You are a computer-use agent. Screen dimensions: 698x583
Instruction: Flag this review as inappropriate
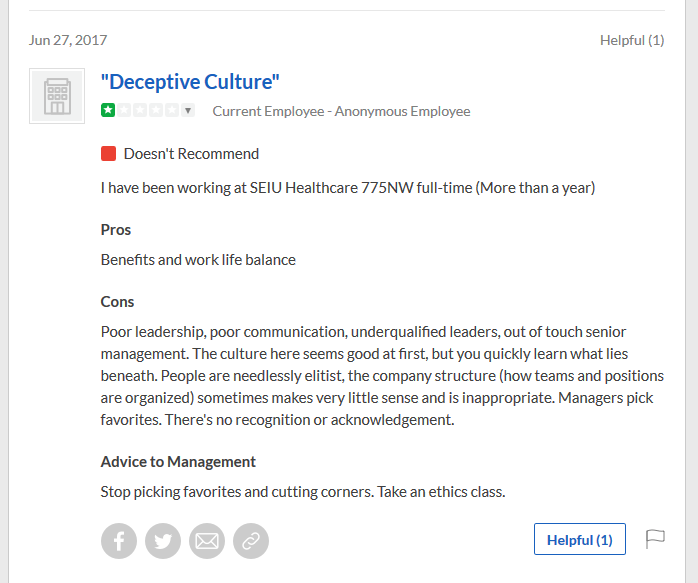pos(655,539)
